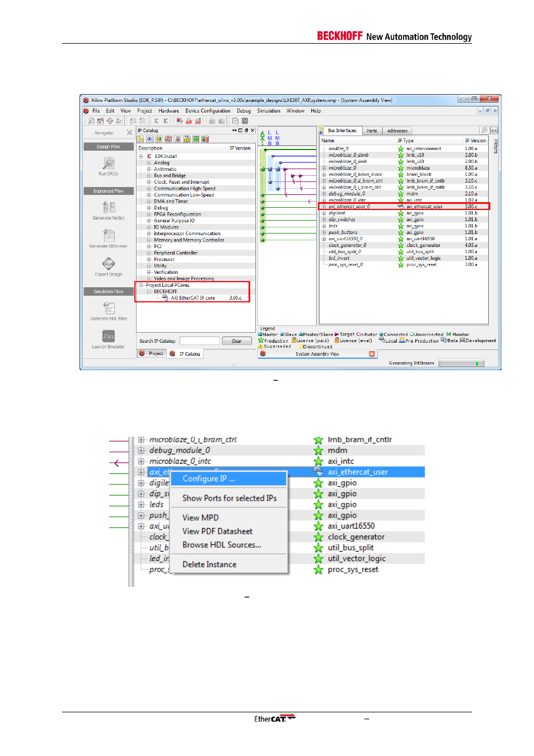Image resolution: width=534 pixels, height=756 pixels.
Task: Click star icon next to mdm in enlarged view
Action: (x=318, y=451)
